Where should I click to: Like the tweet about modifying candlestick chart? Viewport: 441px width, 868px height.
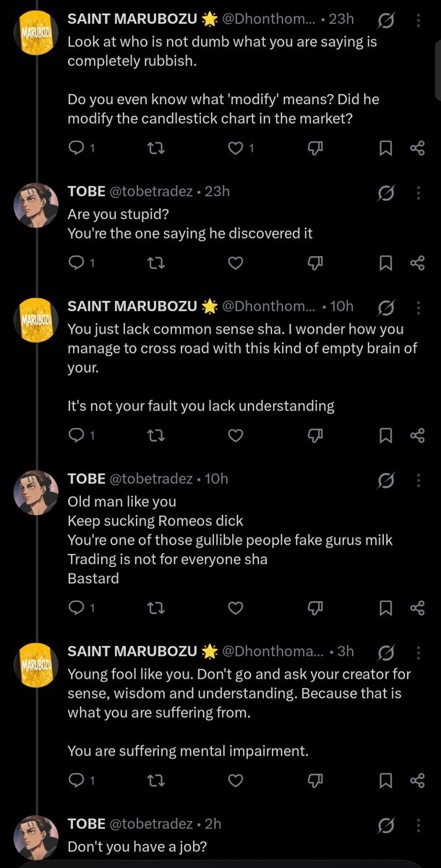(241, 148)
